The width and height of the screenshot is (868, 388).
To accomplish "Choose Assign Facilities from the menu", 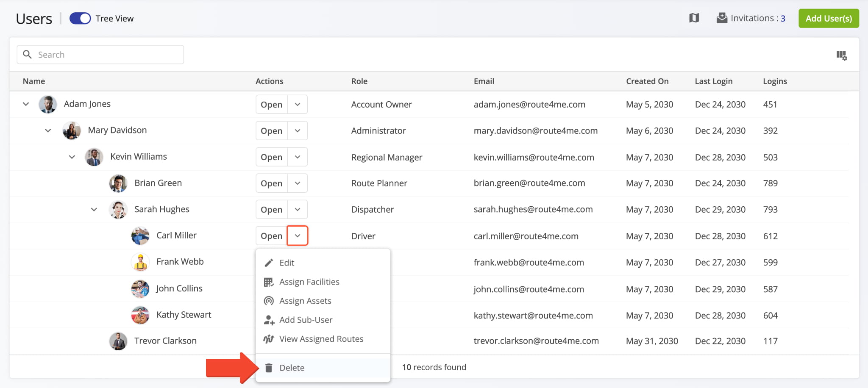I will pyautogui.click(x=323, y=282).
